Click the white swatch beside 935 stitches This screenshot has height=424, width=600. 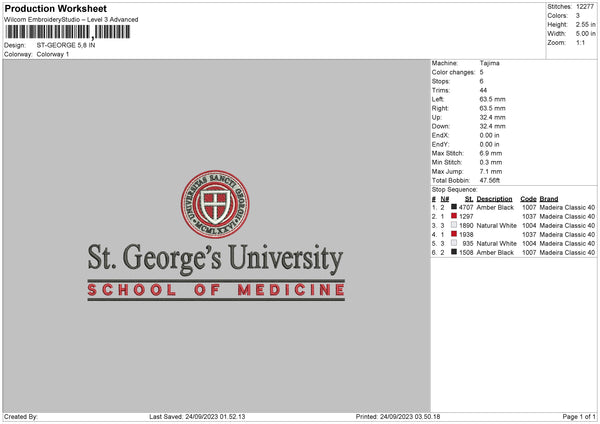454,243
